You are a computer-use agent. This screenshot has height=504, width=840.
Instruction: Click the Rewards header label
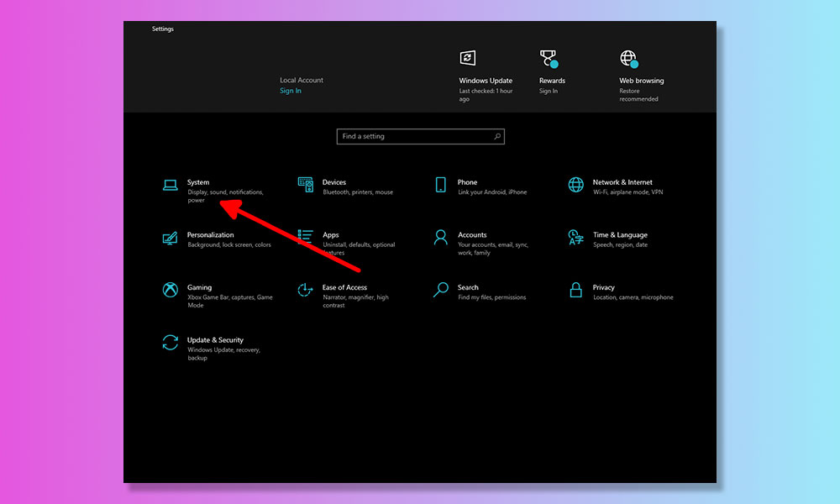click(552, 81)
